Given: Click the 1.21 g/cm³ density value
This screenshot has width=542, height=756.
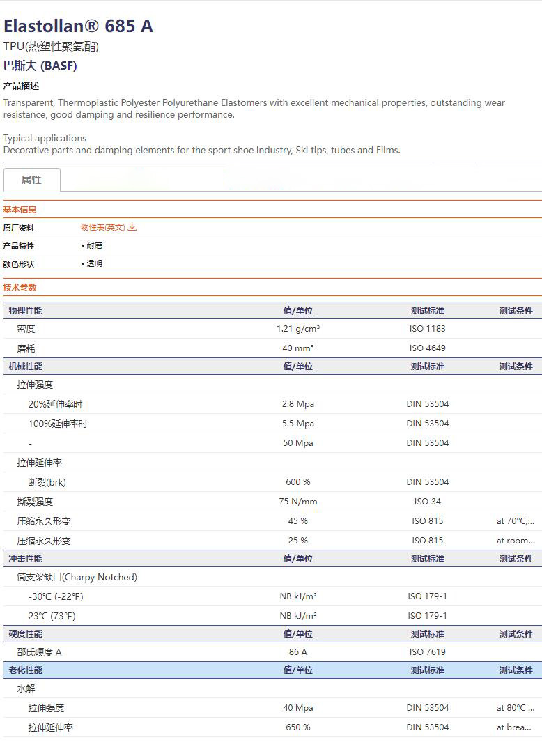Looking at the screenshot, I should [298, 329].
